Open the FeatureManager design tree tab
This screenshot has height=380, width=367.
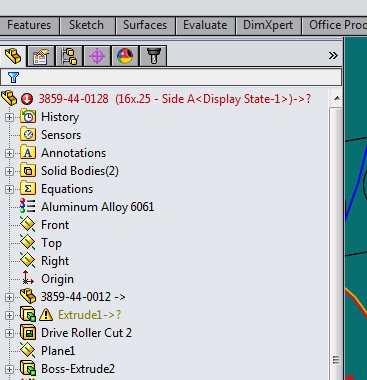(13, 56)
